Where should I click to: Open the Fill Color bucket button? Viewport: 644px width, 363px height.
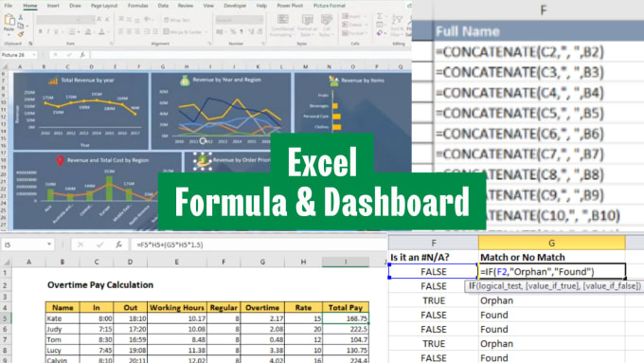pyautogui.click(x=87, y=31)
